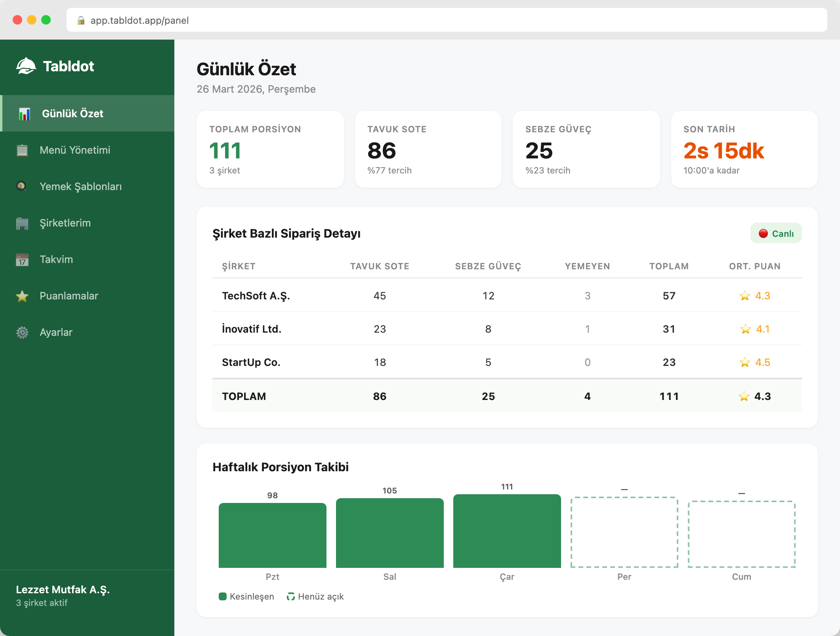
Task: Click the calendar icon for Takvim
Action: coord(22,259)
